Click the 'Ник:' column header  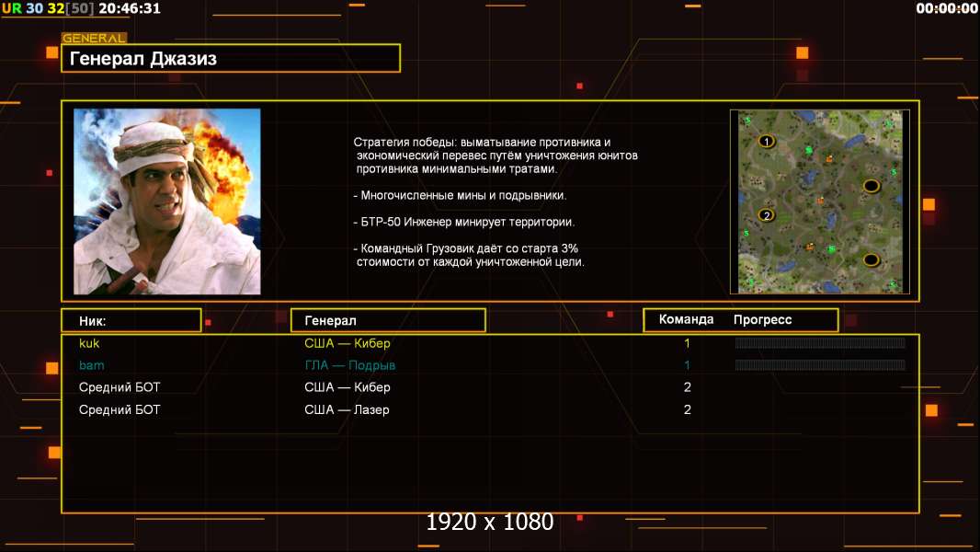(x=131, y=321)
